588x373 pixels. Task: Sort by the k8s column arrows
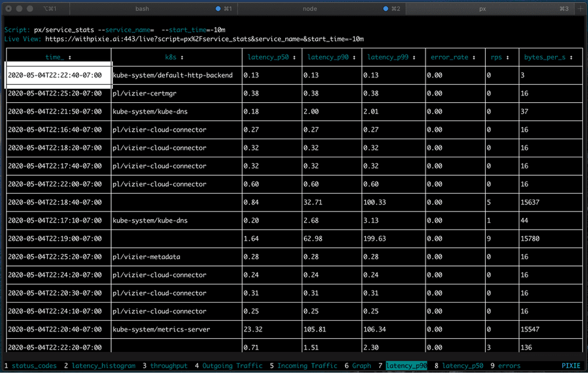pyautogui.click(x=182, y=58)
